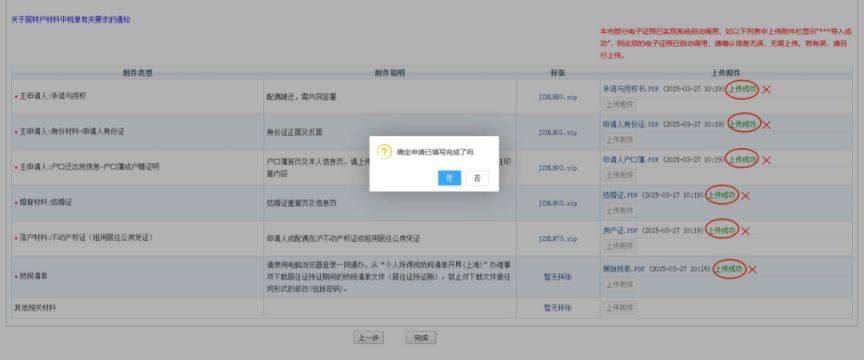The image size is (864, 360).
Task: Download the JZHLH00.zip sample file
Action: point(558,97)
